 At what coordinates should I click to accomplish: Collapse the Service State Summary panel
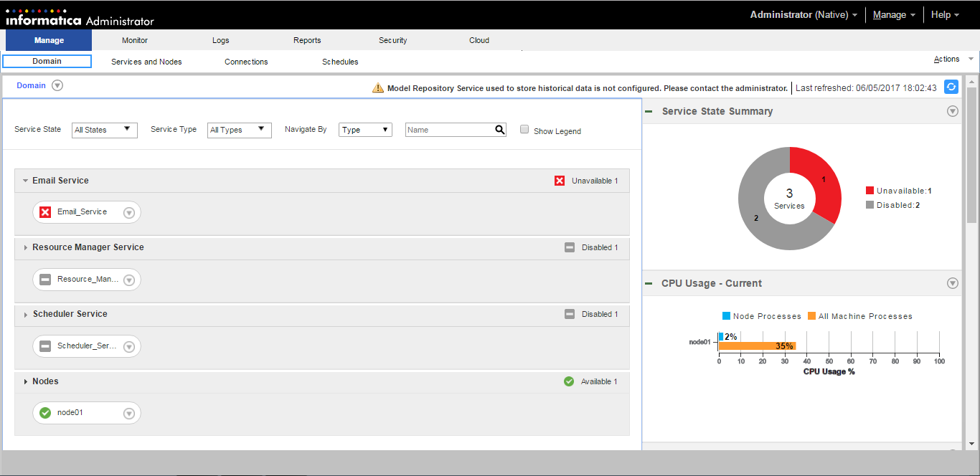click(649, 111)
